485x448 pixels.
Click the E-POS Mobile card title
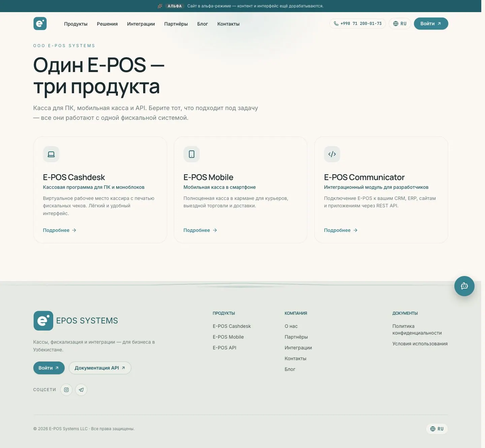coord(208,177)
